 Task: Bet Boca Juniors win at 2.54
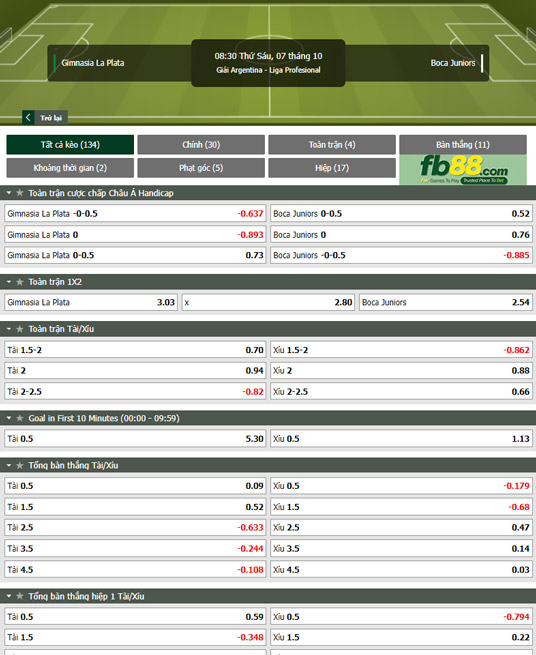click(446, 302)
